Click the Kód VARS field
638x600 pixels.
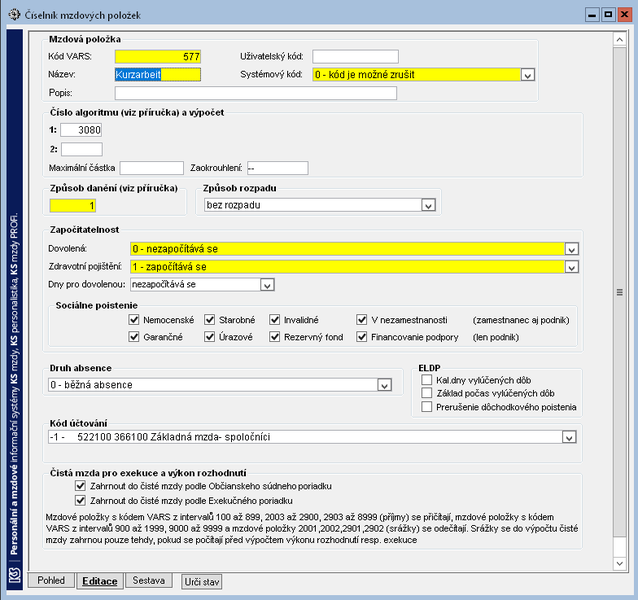coord(158,57)
